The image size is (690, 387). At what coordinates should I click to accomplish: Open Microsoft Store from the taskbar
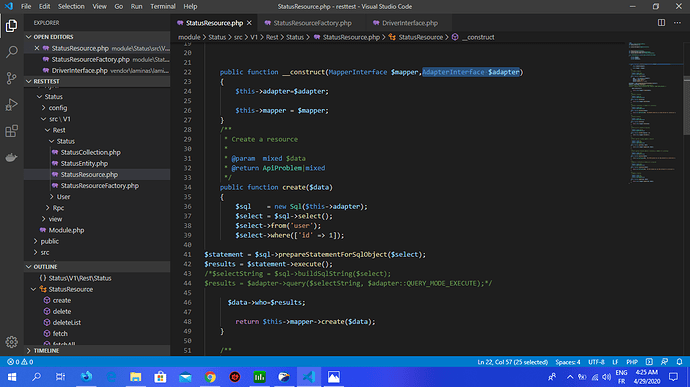click(x=160, y=377)
